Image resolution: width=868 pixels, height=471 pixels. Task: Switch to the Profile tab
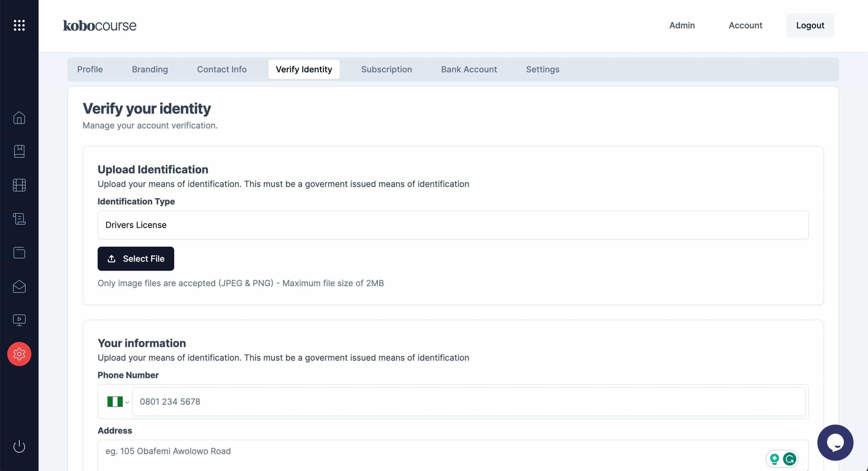pos(90,69)
